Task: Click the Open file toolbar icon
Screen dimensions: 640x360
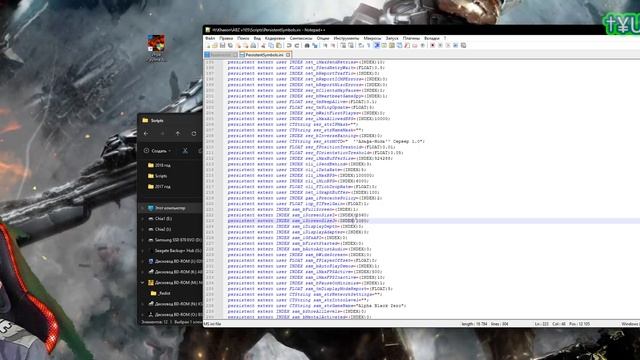Action: pyautogui.click(x=215, y=45)
